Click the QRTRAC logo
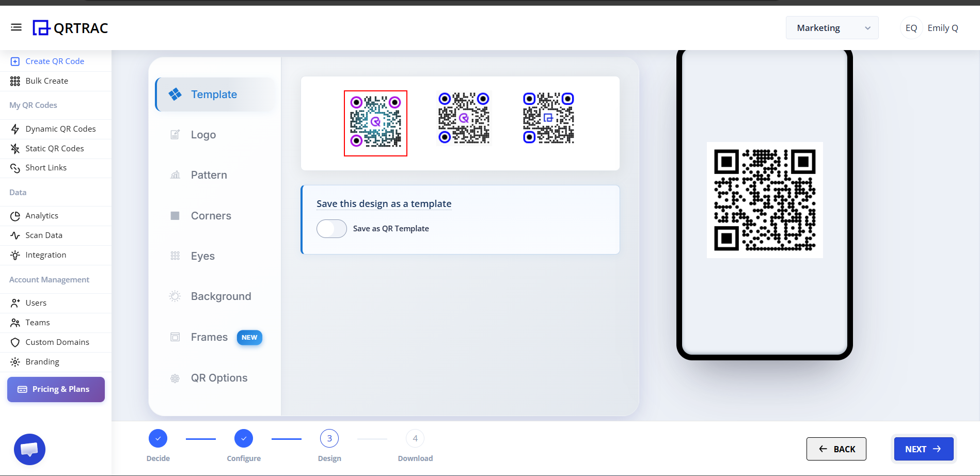 [70, 28]
